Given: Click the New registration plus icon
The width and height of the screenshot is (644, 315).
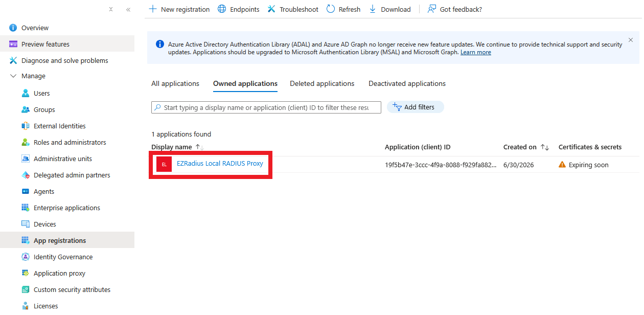Looking at the screenshot, I should click(x=152, y=9).
